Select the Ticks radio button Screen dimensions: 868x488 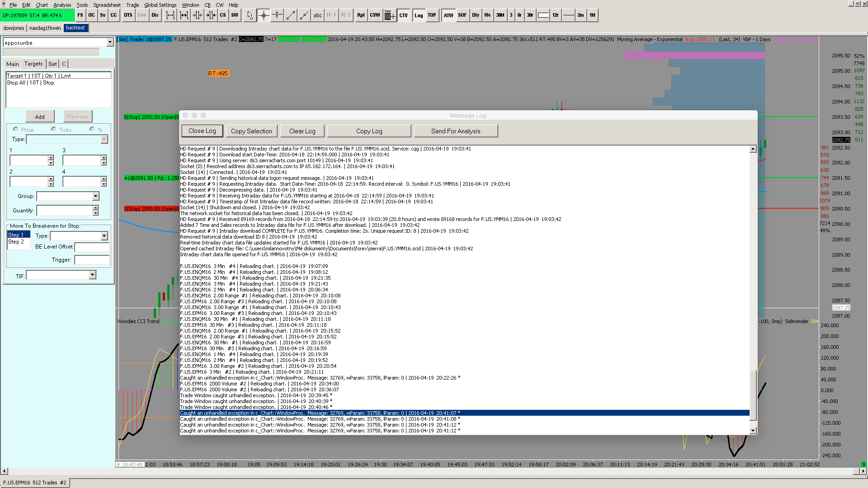tap(54, 129)
